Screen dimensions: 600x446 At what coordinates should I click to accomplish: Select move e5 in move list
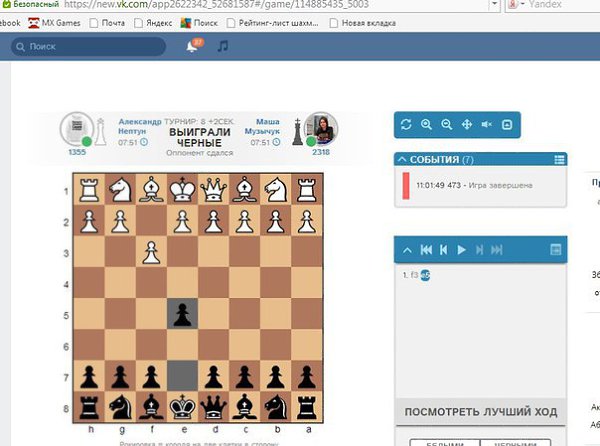[426, 274]
